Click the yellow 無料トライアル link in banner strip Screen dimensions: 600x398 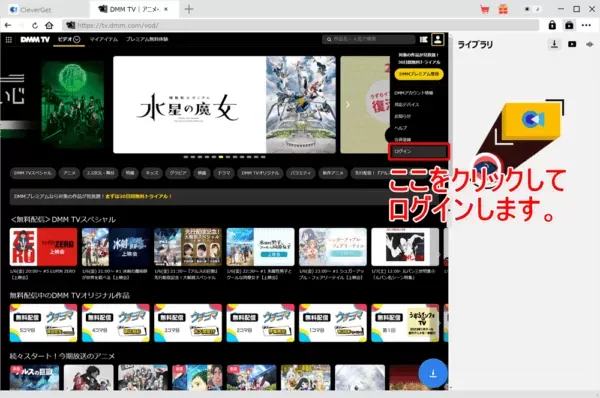[x=139, y=196]
